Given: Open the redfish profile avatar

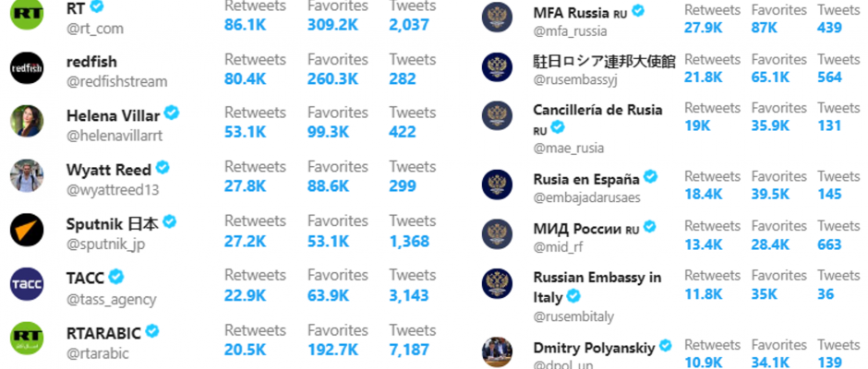Looking at the screenshot, I should [27, 67].
